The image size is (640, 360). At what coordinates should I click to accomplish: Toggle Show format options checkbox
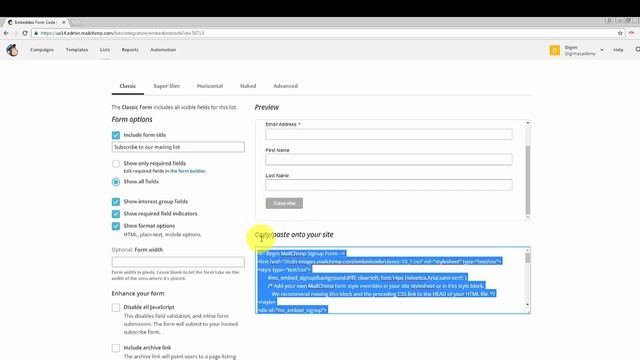[x=116, y=226]
